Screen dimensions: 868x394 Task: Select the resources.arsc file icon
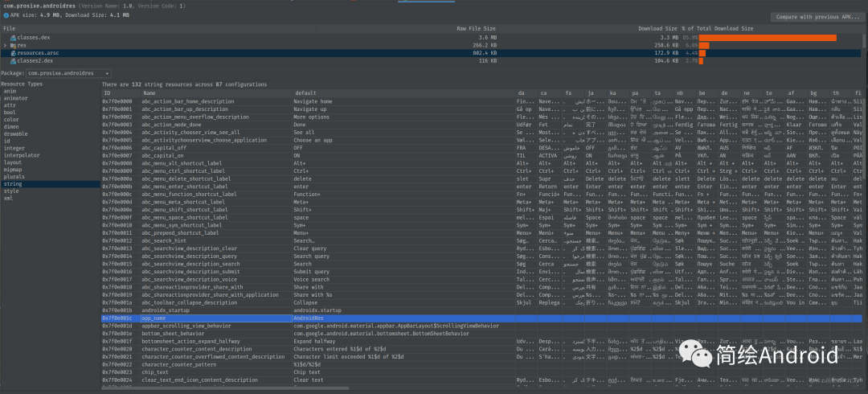13,53
